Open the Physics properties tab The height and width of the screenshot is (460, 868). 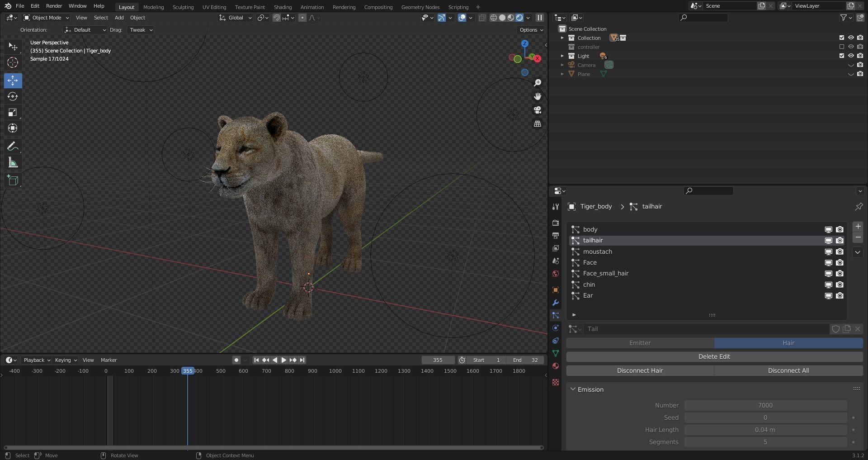pyautogui.click(x=556, y=328)
